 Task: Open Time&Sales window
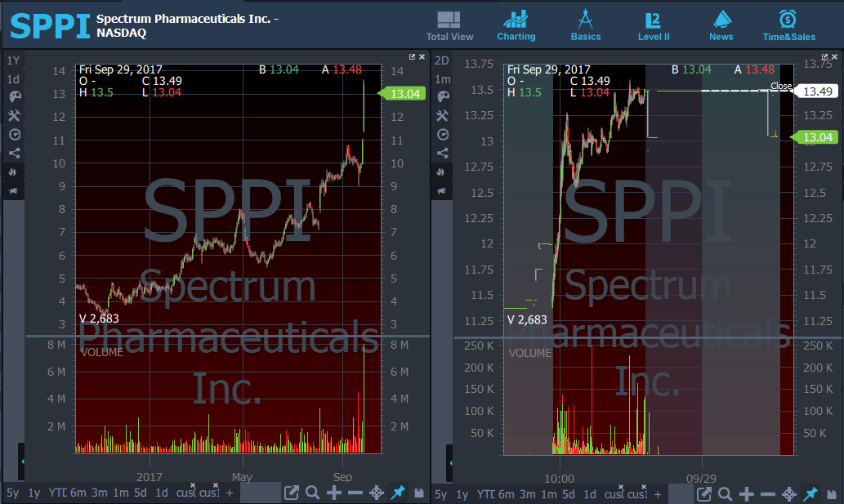(788, 25)
